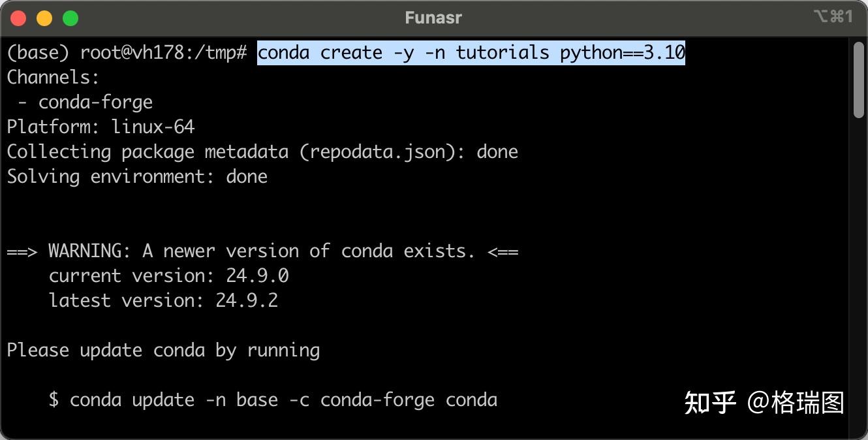Image resolution: width=868 pixels, height=440 pixels.
Task: Click the terminal scrollbar thumb
Action: (x=859, y=80)
